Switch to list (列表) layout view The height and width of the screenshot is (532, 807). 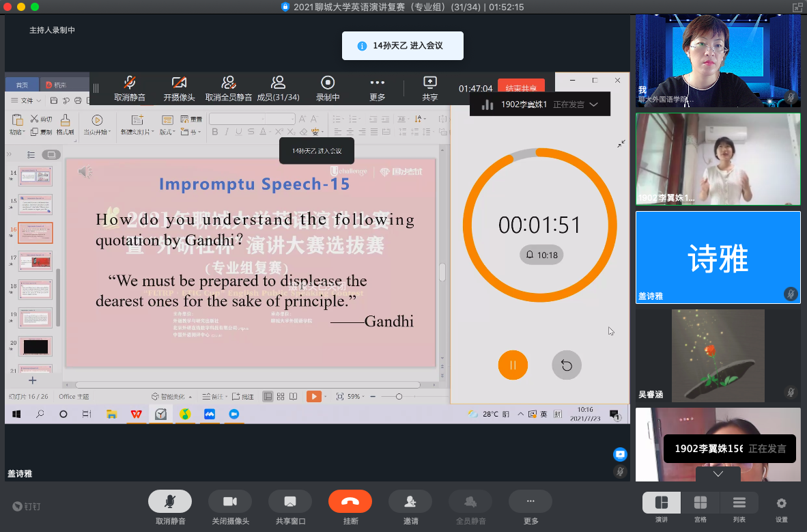(739, 503)
